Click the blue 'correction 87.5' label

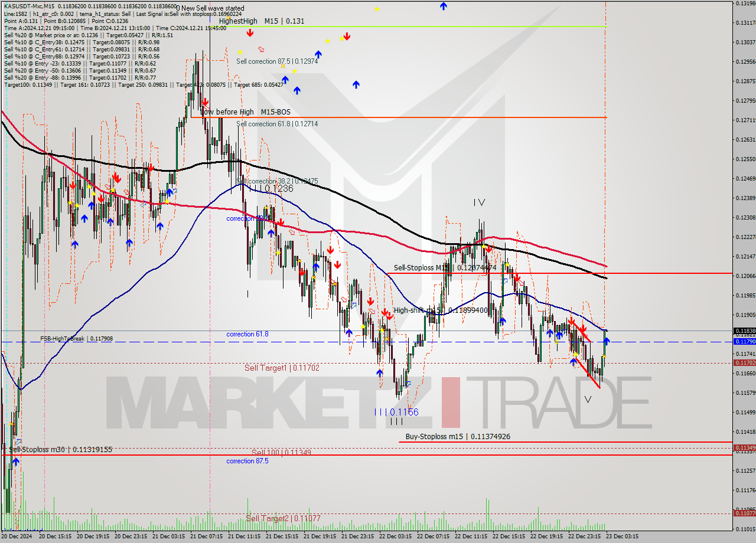(247, 461)
